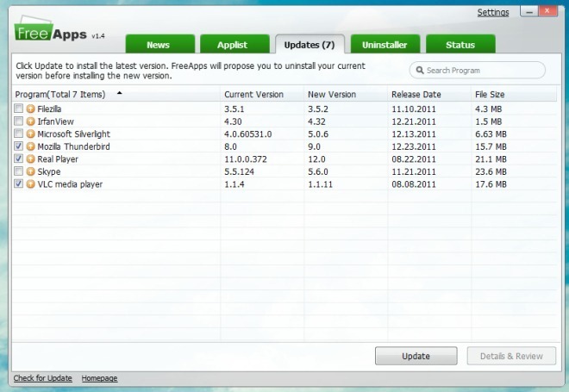Screen dimensions: 569x392
Task: Select the Skype checkbox
Action: [x=18, y=171]
